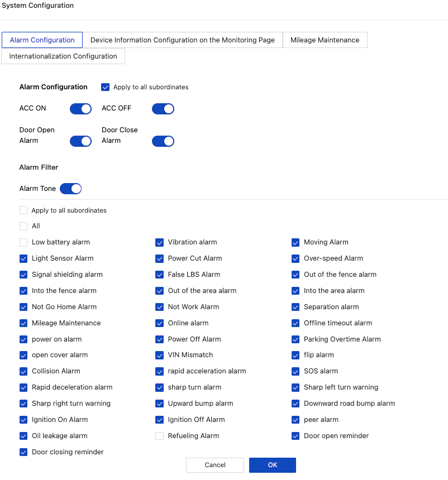
Task: Open the Internationalization Configuration tab
Action: coord(63,56)
